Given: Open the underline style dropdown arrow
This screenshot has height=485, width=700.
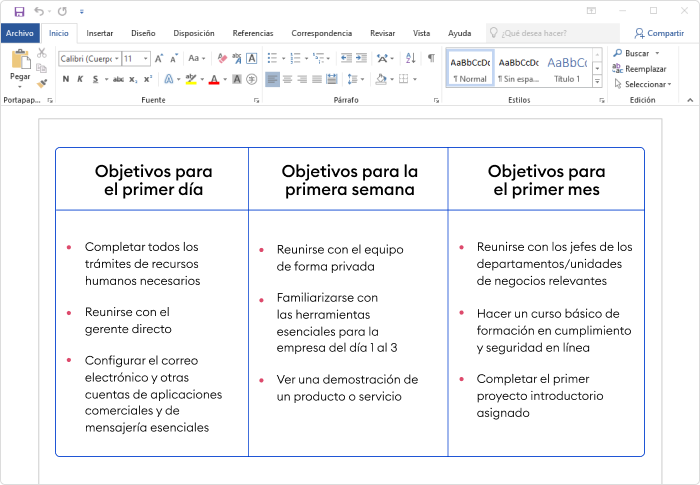Looking at the screenshot, I should pos(106,79).
